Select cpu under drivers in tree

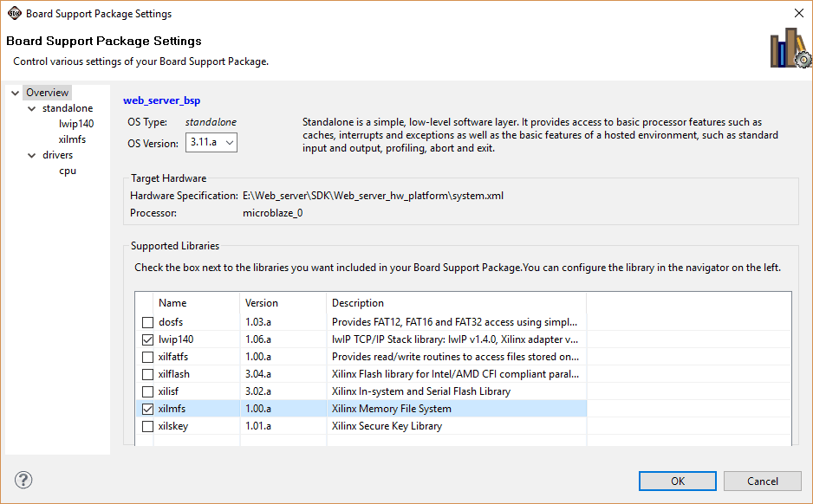click(68, 171)
